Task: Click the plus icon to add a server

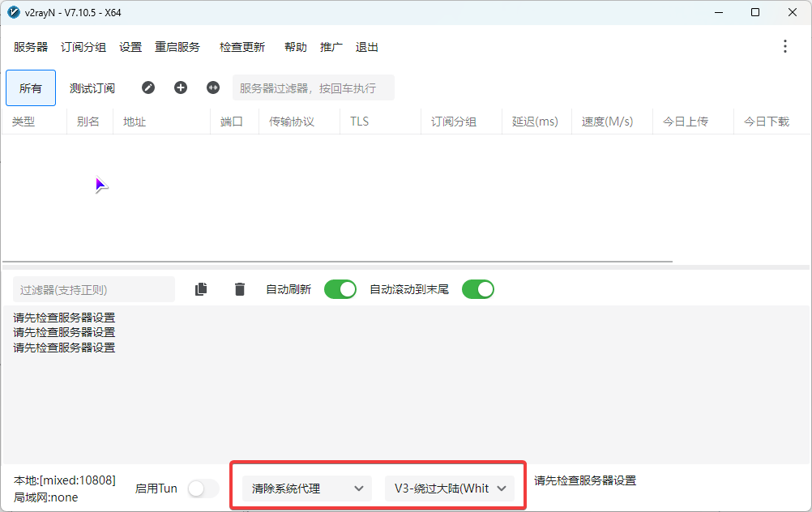Action: pyautogui.click(x=181, y=87)
